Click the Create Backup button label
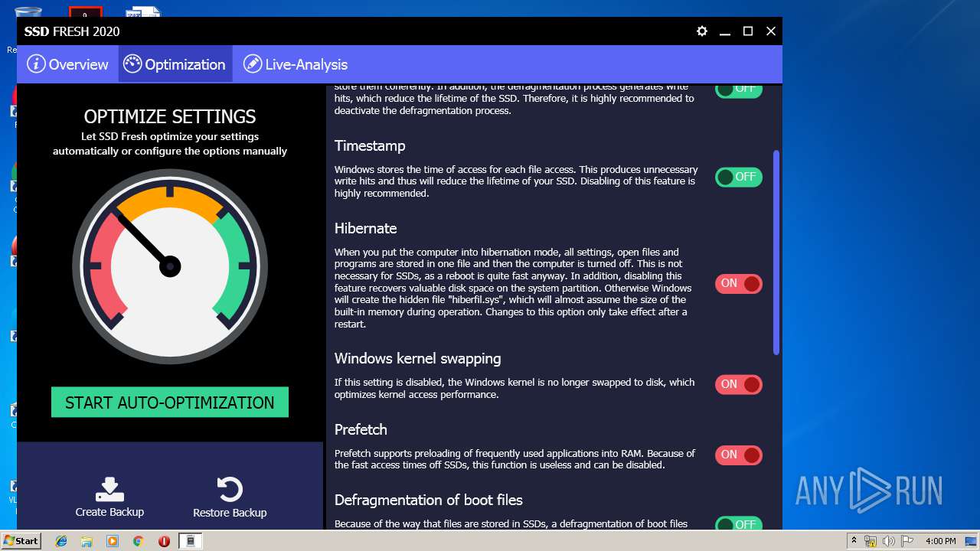Image resolution: width=980 pixels, height=551 pixels. click(109, 512)
